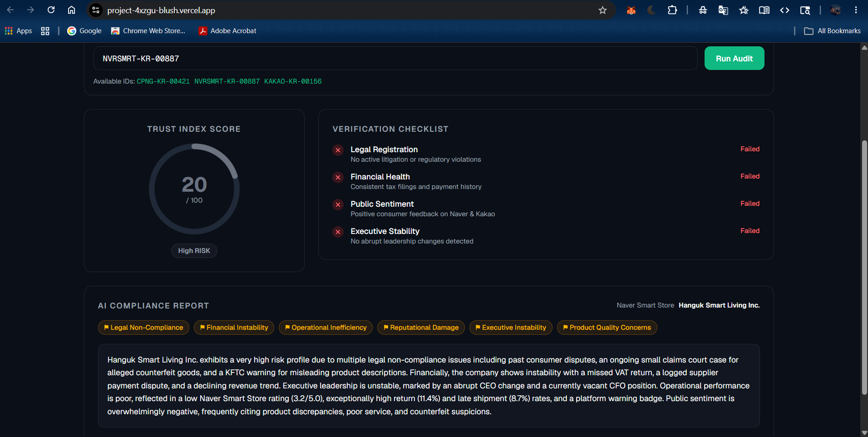Toggle the dark mode moon extension
This screenshot has height=437, width=868.
pyautogui.click(x=651, y=10)
